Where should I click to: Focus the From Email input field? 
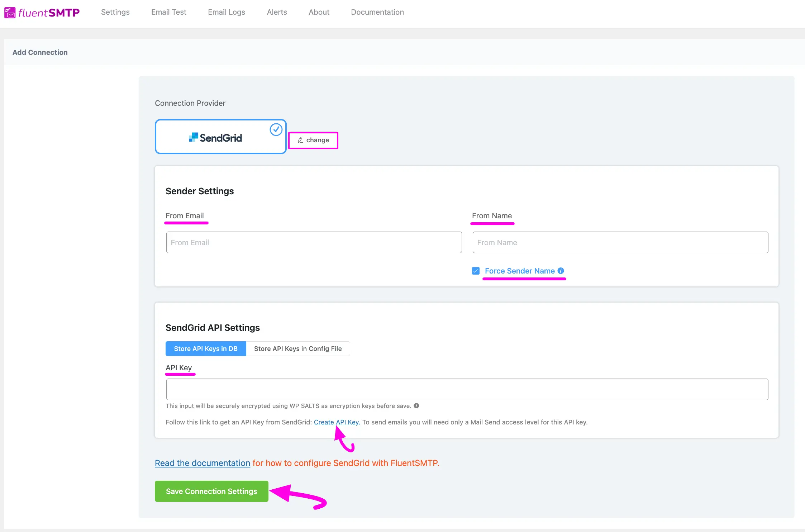tap(314, 242)
